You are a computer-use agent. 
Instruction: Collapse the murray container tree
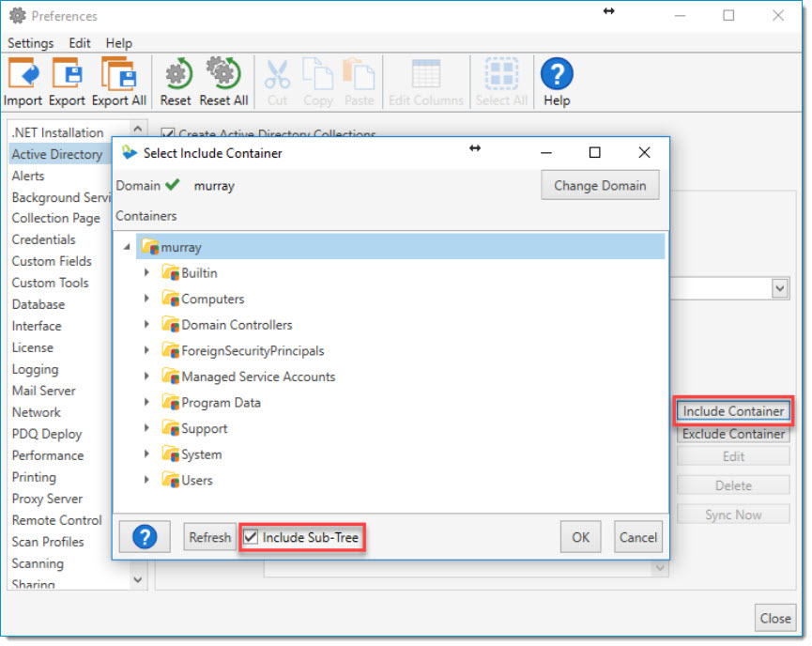click(x=128, y=246)
